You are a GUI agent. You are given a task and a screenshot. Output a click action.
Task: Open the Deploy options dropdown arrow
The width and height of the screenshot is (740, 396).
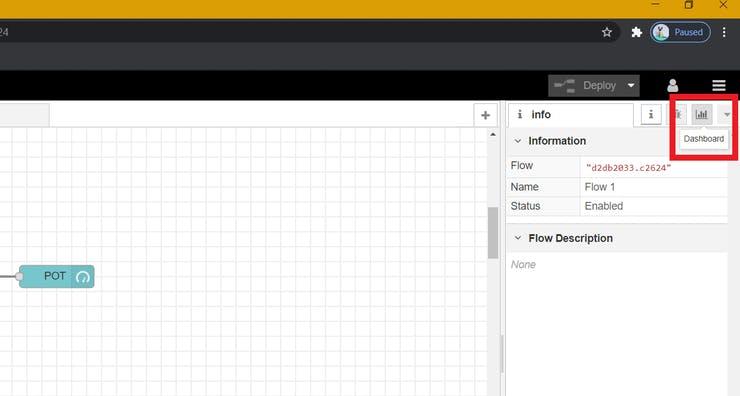tap(631, 85)
